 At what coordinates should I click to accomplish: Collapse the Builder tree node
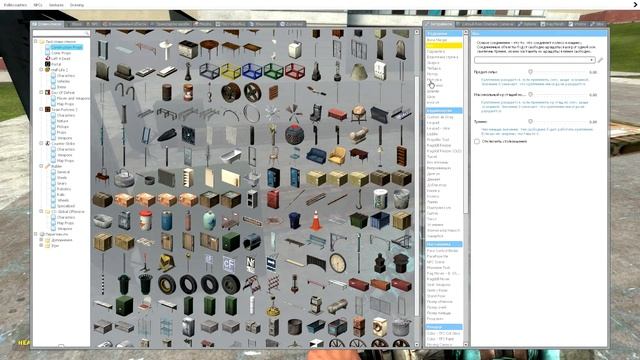pyautogui.click(x=41, y=166)
